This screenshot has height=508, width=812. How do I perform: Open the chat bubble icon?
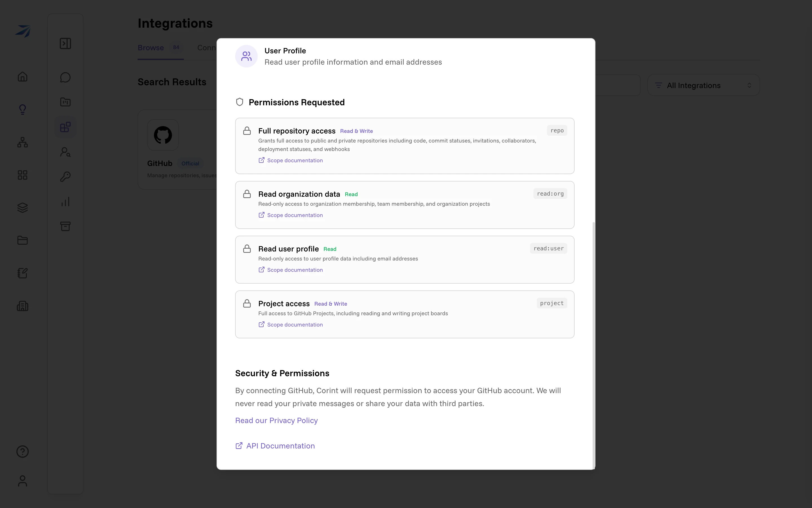[x=65, y=77]
